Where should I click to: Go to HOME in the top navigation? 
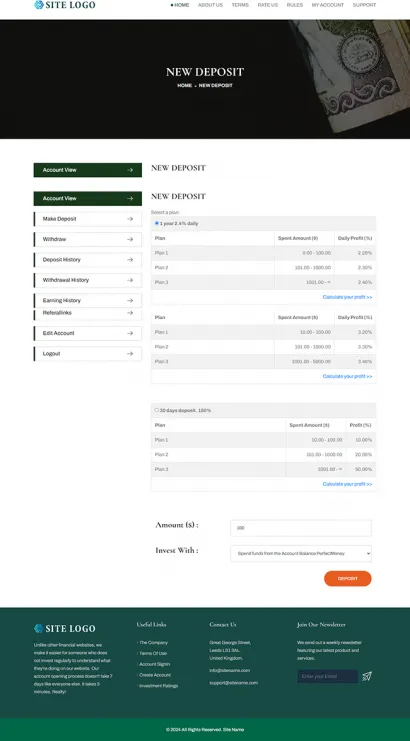coord(181,5)
